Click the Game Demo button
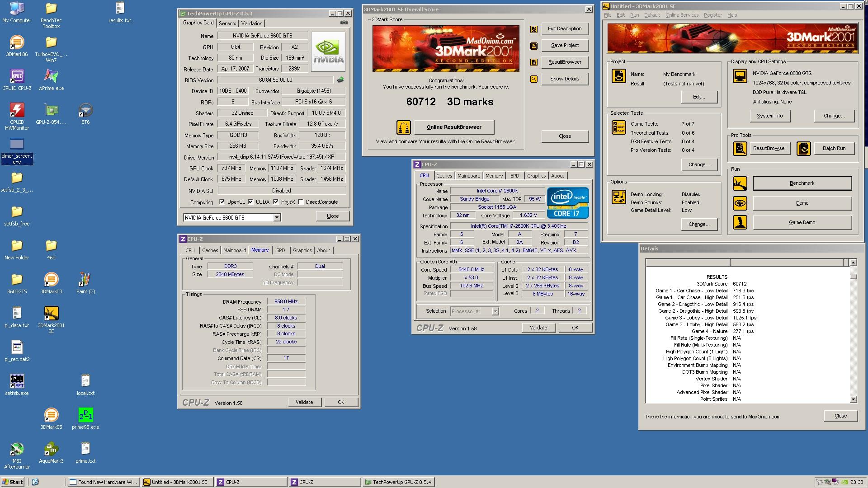 [802, 223]
